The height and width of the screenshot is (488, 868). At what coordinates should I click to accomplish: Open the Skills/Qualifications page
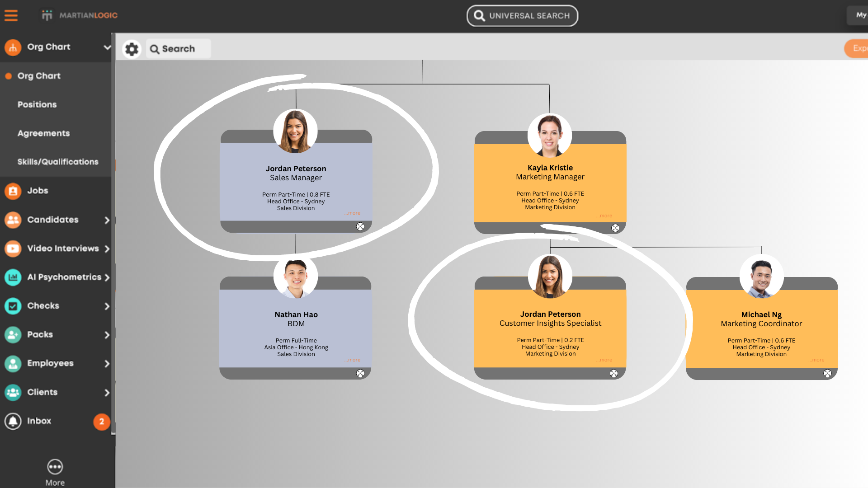[58, 161]
